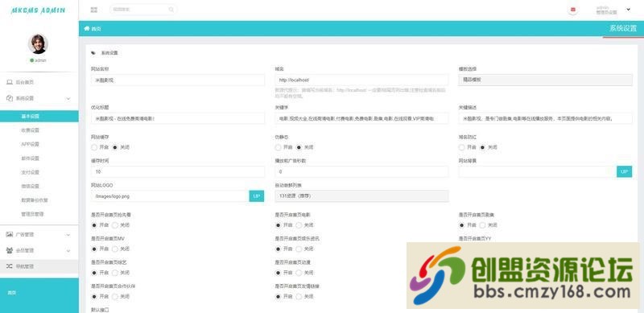Screen dimensions: 644x313
Task: Click the 首页 breadcrumb link
Action: coord(96,29)
